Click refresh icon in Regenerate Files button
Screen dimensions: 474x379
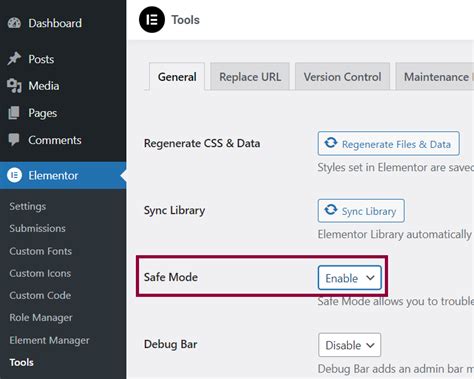[331, 143]
